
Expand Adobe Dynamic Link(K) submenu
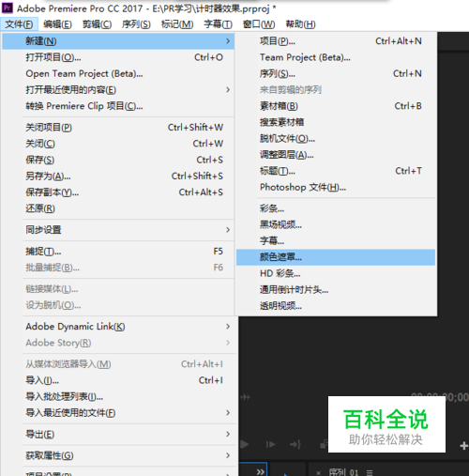[118, 327]
